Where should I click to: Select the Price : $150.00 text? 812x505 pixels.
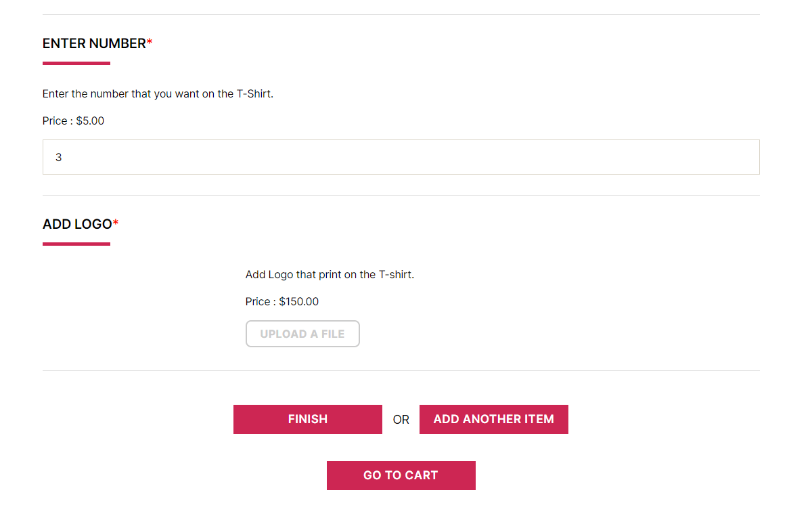coord(281,302)
